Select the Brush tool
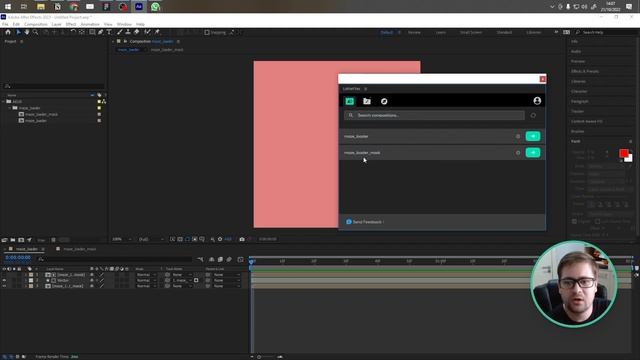Viewport: 640px width, 360px height. click(120, 32)
